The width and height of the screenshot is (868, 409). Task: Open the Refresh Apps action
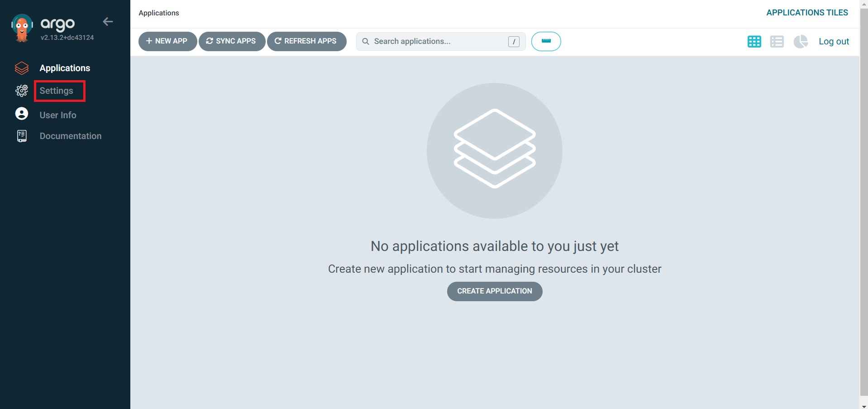[306, 41]
